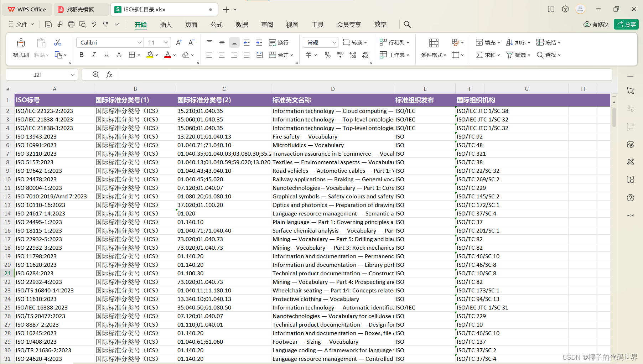Image resolution: width=643 pixels, height=364 pixels.
Task: Open the font size dropdown
Action: click(166, 42)
